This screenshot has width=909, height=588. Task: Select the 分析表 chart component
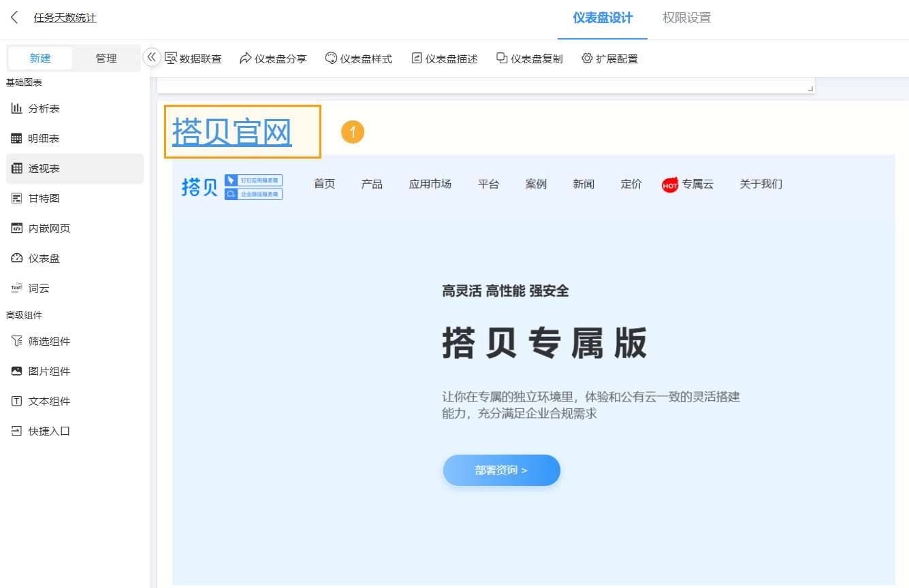(x=43, y=108)
